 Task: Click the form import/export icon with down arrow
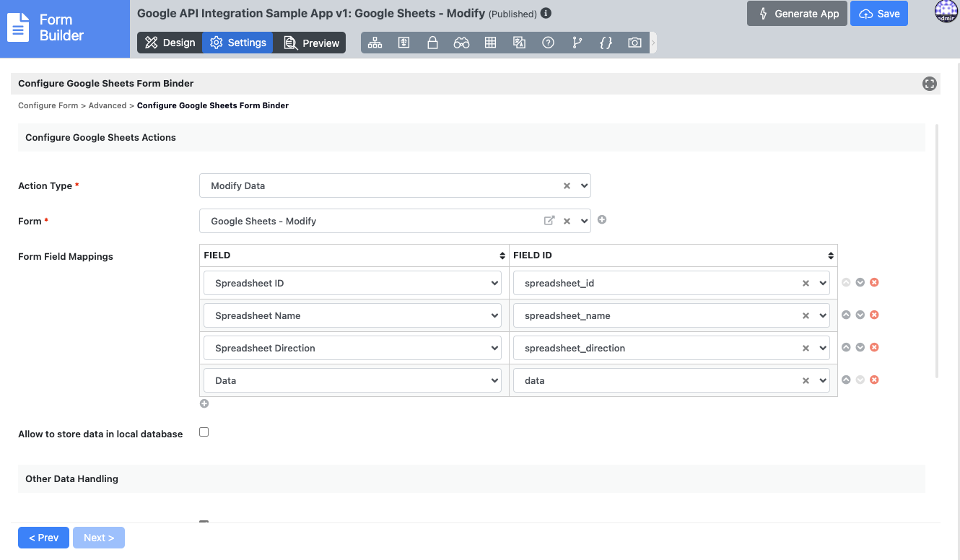(x=403, y=43)
